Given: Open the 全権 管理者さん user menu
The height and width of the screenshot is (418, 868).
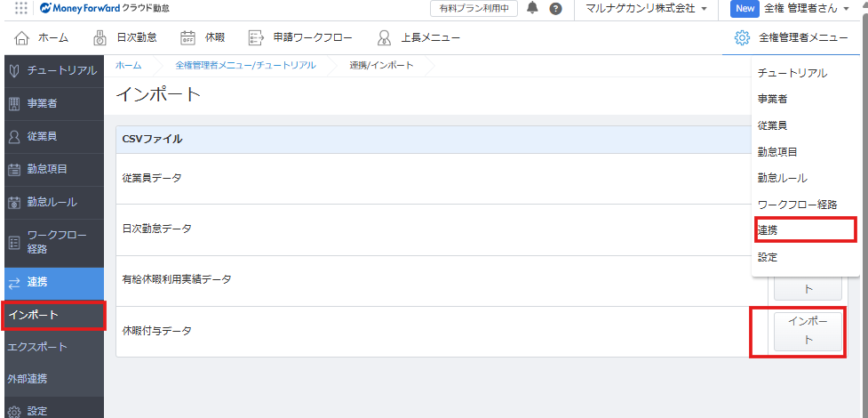Looking at the screenshot, I should [x=804, y=9].
